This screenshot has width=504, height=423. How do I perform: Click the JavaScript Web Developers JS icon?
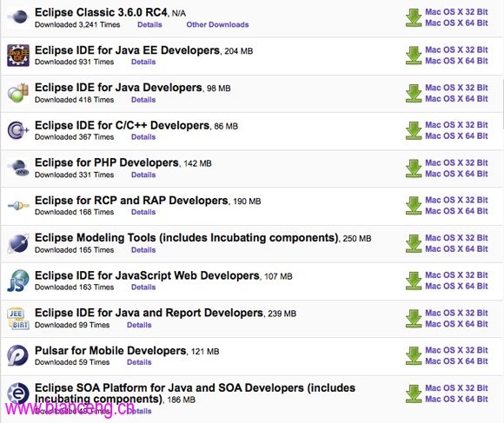(18, 281)
